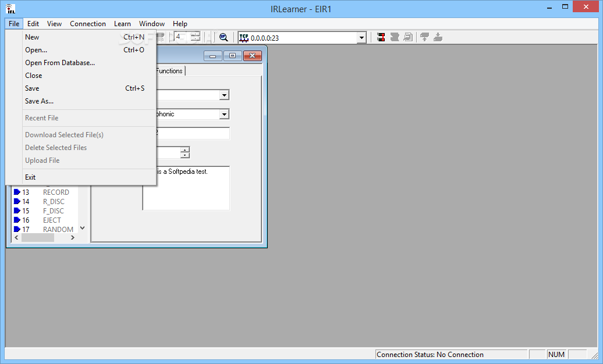Choose Open... from the File menu
The height and width of the screenshot is (364, 603).
click(81, 50)
